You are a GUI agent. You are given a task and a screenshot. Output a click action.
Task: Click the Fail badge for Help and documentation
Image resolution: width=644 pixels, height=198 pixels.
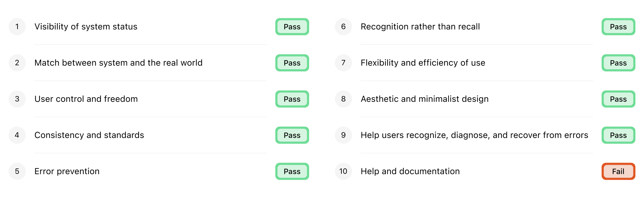coord(619,171)
